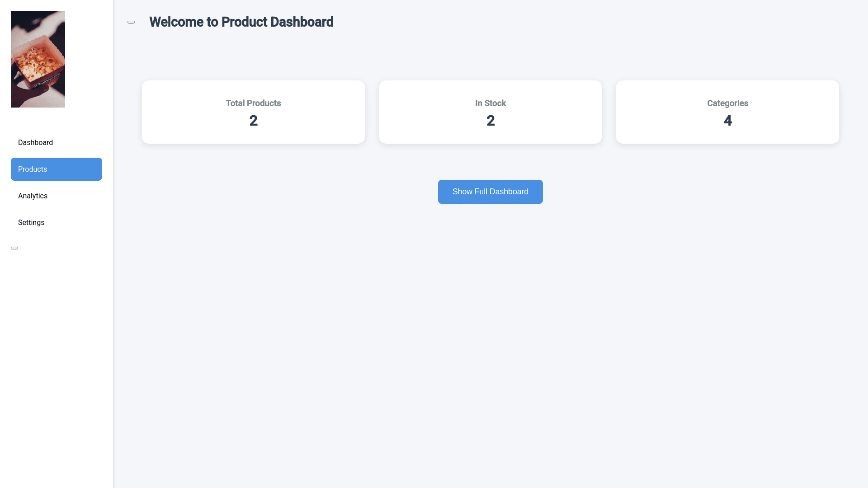Click the Welcome to Product Dashboard heading
The image size is (868, 488).
pos(241,22)
